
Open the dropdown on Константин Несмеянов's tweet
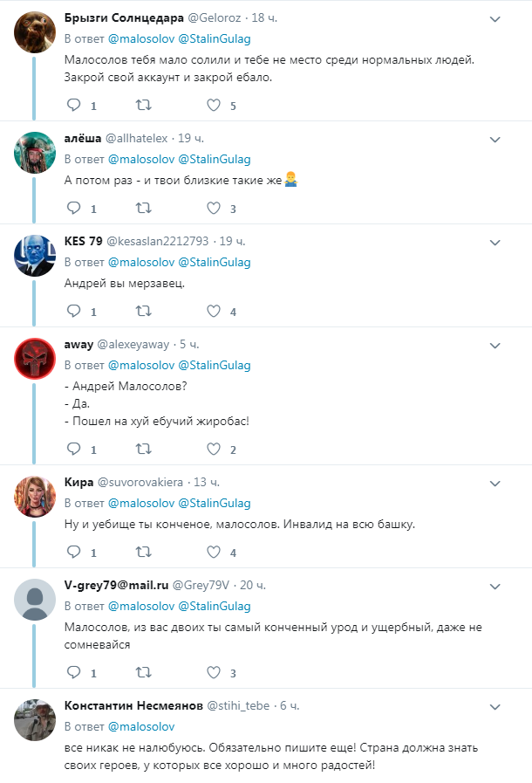coord(494,706)
